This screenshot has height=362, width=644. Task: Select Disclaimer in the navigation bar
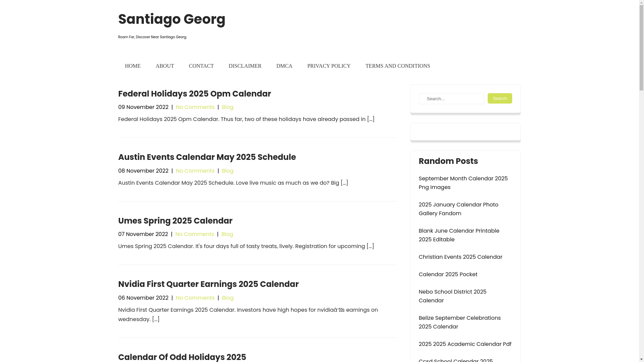pyautogui.click(x=245, y=66)
